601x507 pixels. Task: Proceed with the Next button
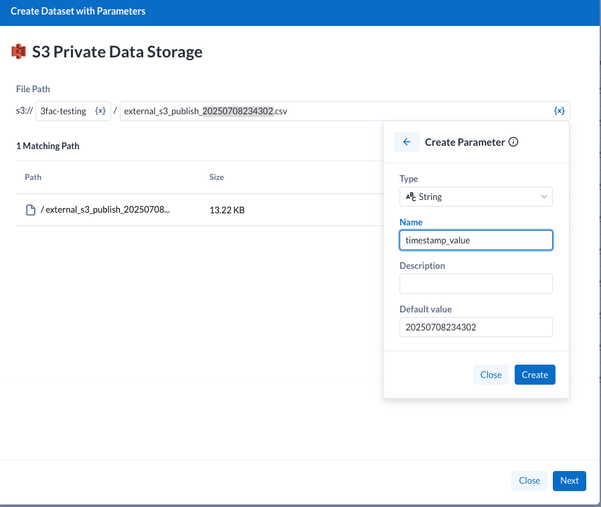pyautogui.click(x=569, y=480)
